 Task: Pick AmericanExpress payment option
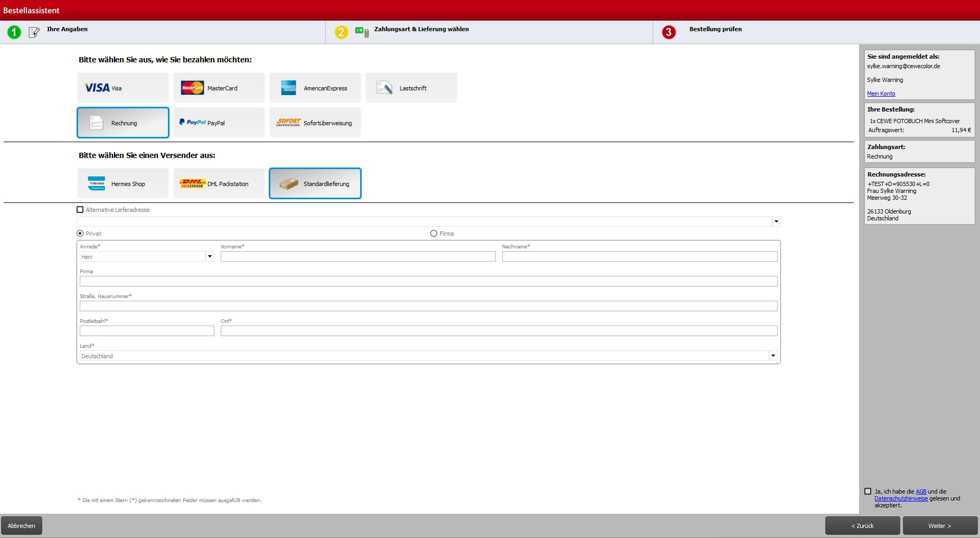[315, 88]
